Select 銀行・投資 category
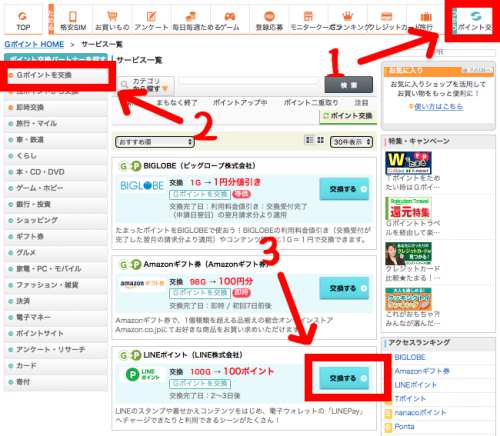Image resolution: width=500 pixels, height=436 pixels. pyautogui.click(x=56, y=204)
